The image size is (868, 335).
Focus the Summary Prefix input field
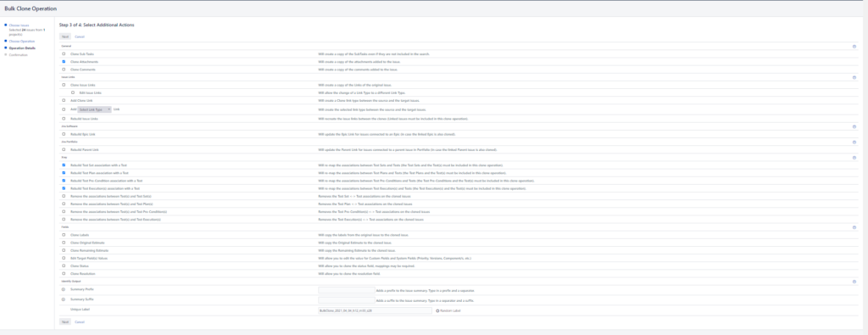coord(347,290)
